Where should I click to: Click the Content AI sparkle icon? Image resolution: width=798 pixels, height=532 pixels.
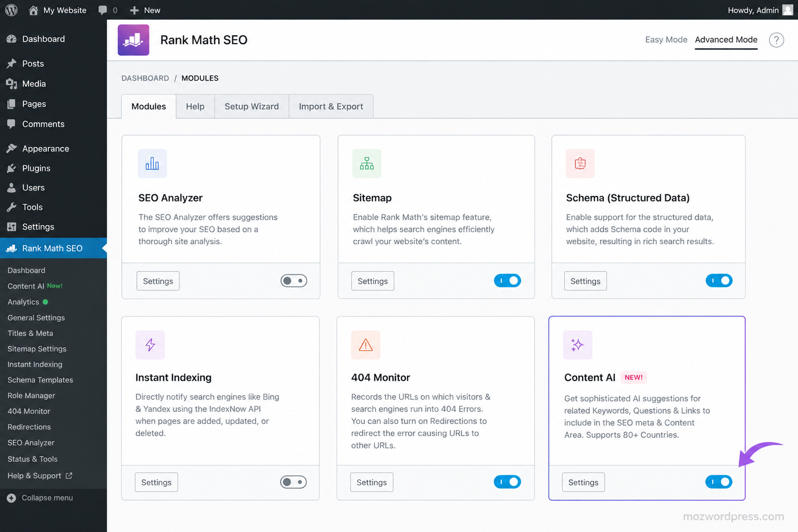(x=578, y=345)
